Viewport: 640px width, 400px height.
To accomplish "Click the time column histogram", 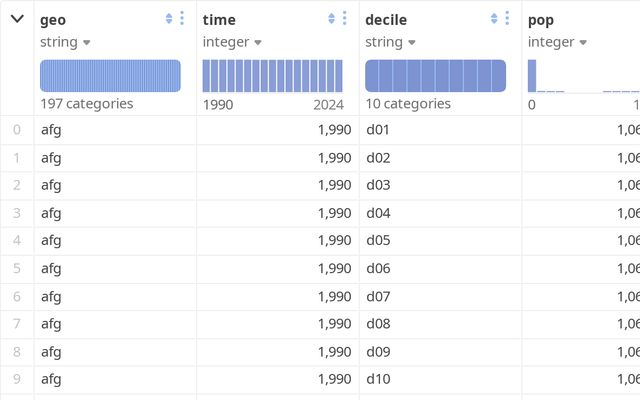I will pyautogui.click(x=272, y=76).
